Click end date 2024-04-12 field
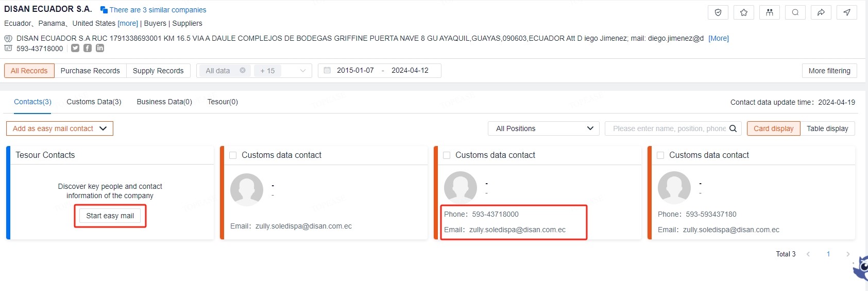This screenshot has height=291, width=868. click(410, 70)
